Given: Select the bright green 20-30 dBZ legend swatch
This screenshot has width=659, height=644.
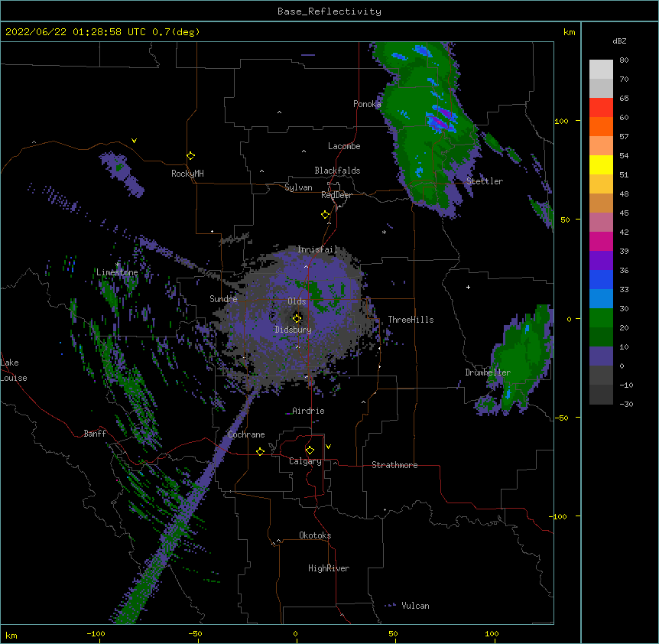Looking at the screenshot, I should coord(601,318).
